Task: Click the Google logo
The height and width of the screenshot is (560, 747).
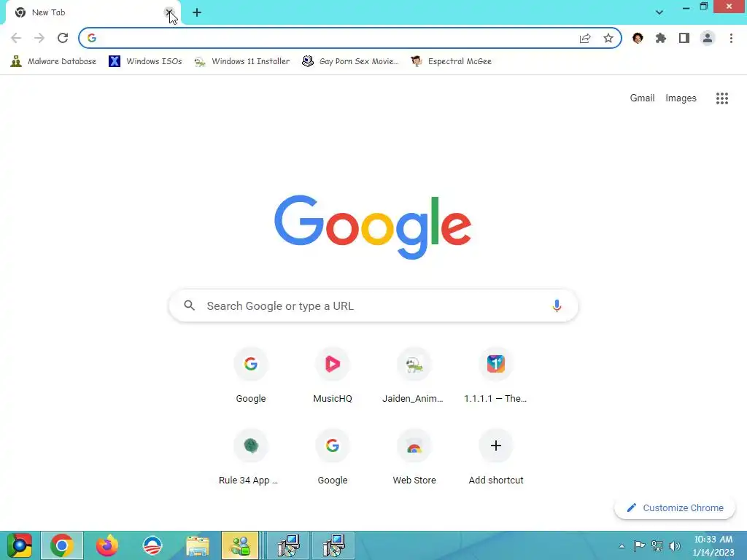Action: pyautogui.click(x=373, y=227)
